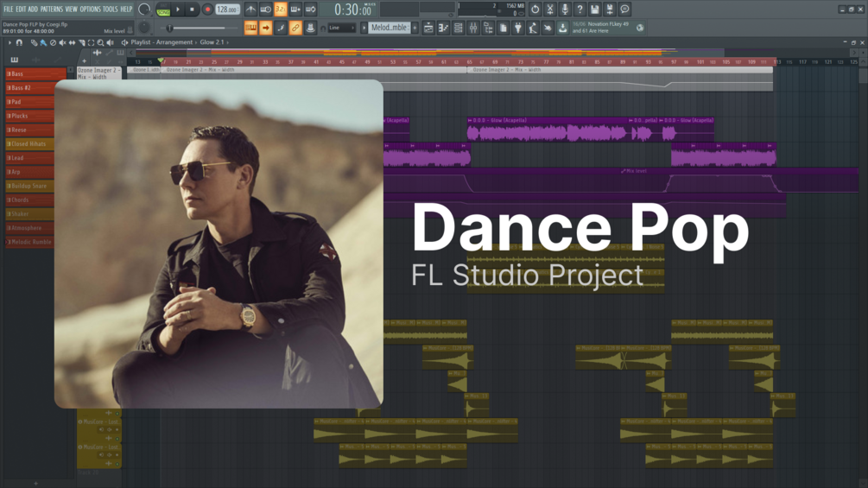Select the playlist Select tool

point(91,42)
